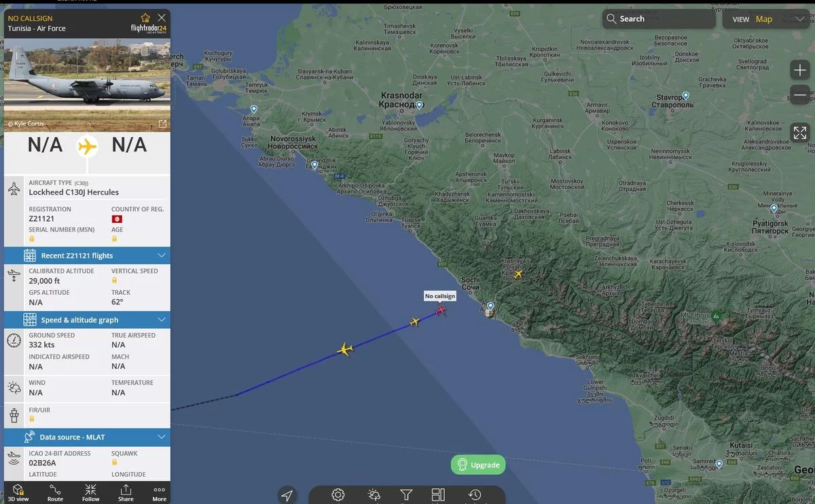Click the C-130 Hercules aircraft photo

coord(87,84)
